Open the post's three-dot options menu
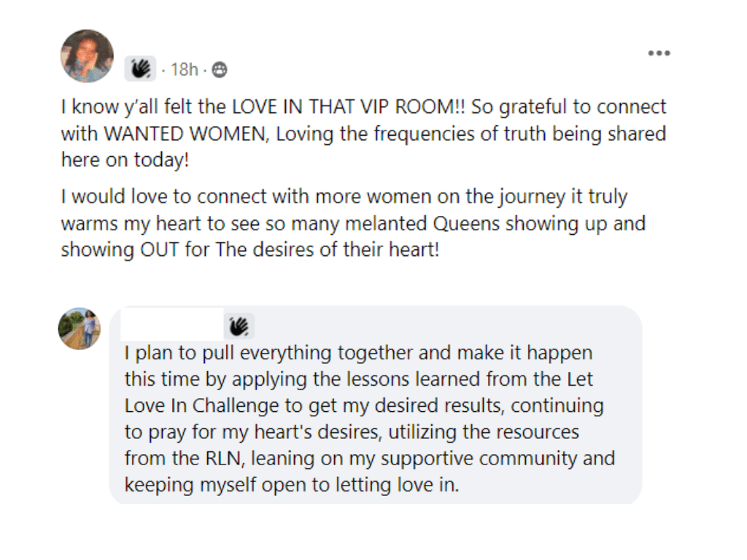 click(x=659, y=53)
